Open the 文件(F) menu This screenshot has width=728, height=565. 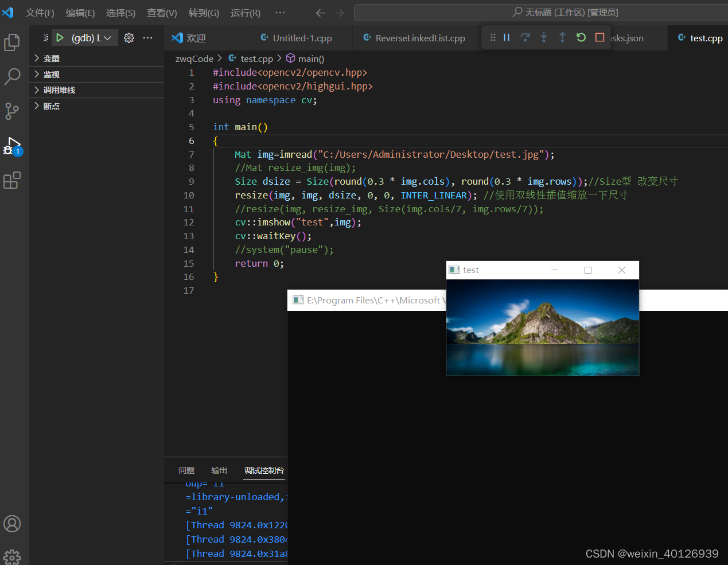coord(40,13)
